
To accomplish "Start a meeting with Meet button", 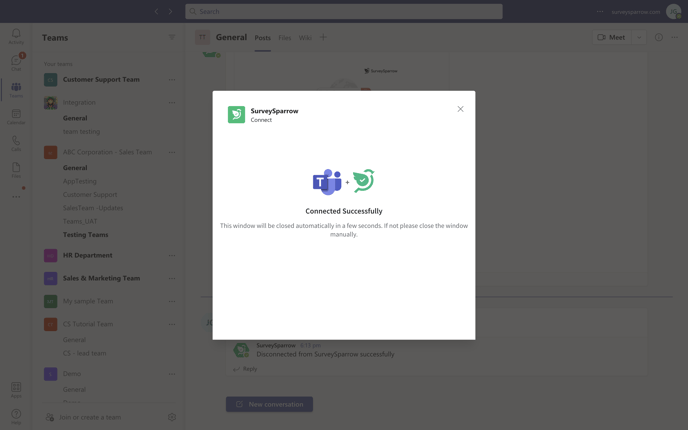I will click(612, 37).
